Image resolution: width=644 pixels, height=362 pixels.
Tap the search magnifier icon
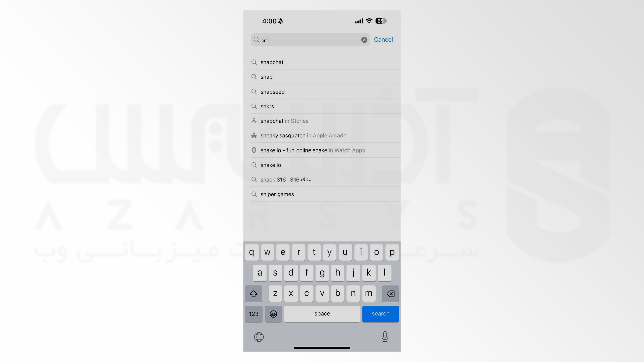257,39
